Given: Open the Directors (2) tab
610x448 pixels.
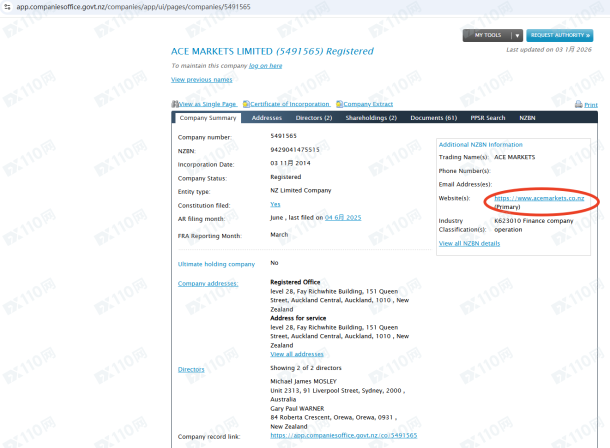Looking at the screenshot, I should point(314,118).
